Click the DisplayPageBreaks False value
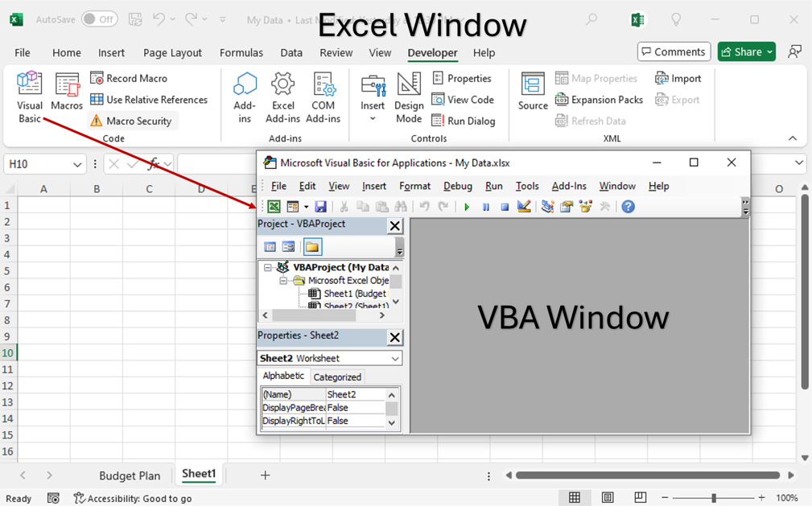 pyautogui.click(x=356, y=408)
